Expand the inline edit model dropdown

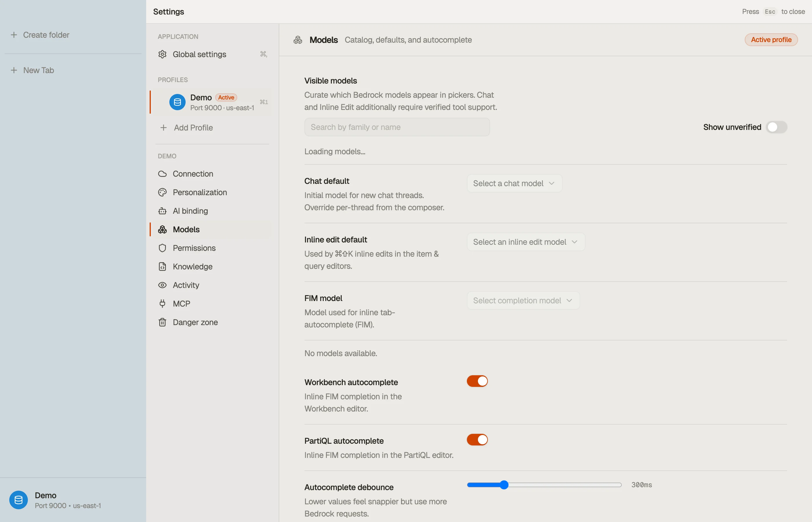click(x=526, y=242)
